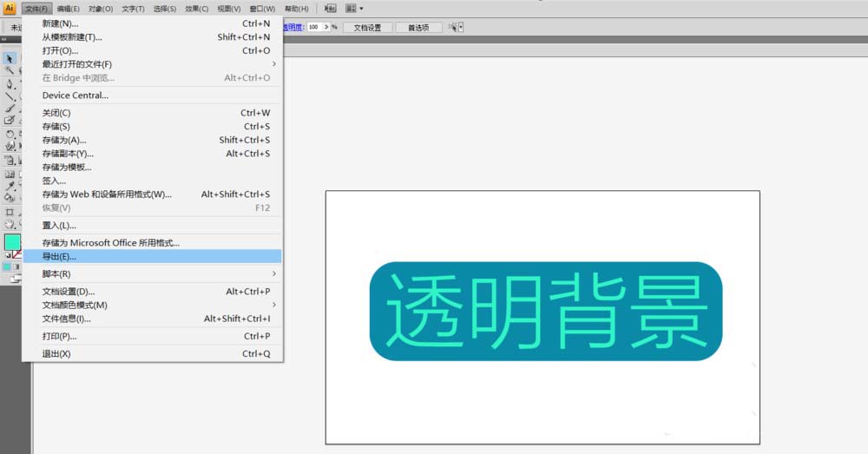This screenshot has height=454, width=868.
Task: Click the cyan fill color swatch
Action: pyautogui.click(x=12, y=242)
